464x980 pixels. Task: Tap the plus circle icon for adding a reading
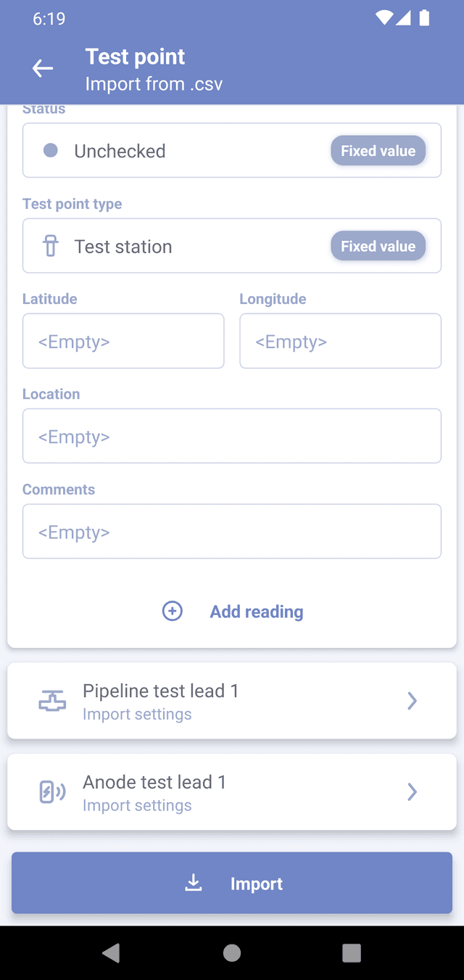tap(172, 612)
